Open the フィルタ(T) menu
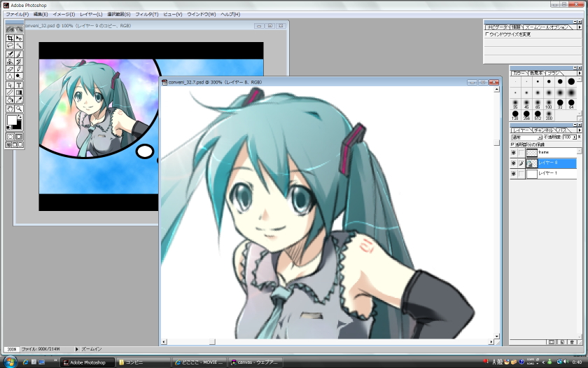The width and height of the screenshot is (588, 368). tap(146, 14)
